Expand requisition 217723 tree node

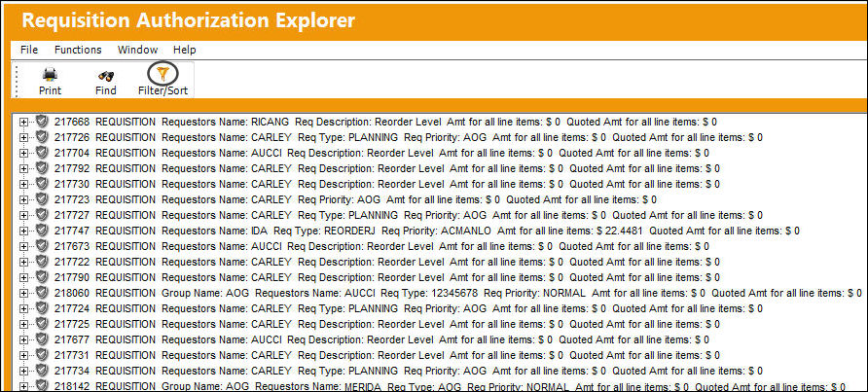(23, 199)
